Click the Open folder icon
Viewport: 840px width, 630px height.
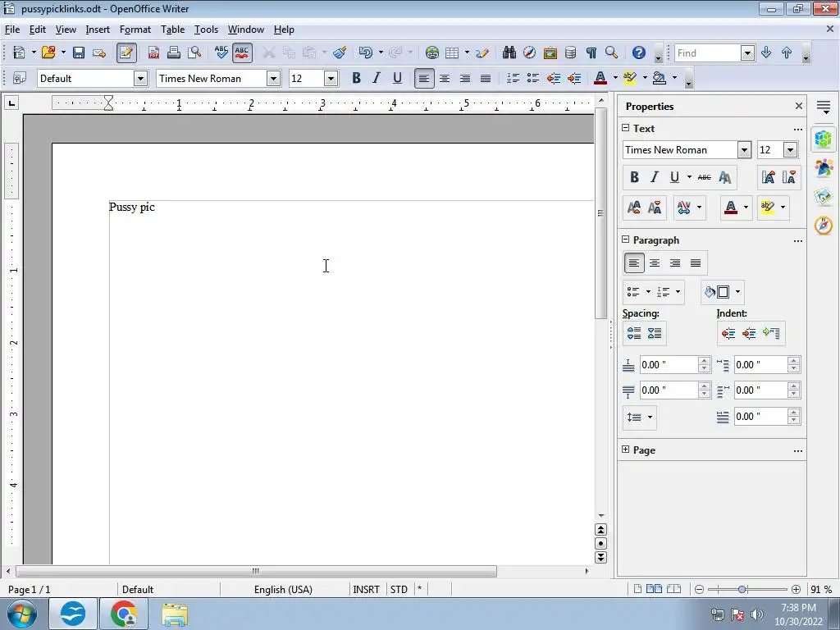[48, 52]
